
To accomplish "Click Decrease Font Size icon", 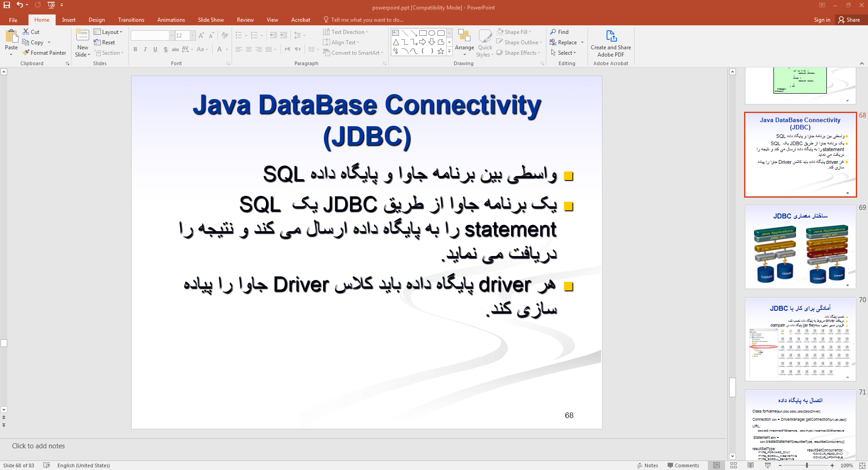I will pyautogui.click(x=211, y=35).
